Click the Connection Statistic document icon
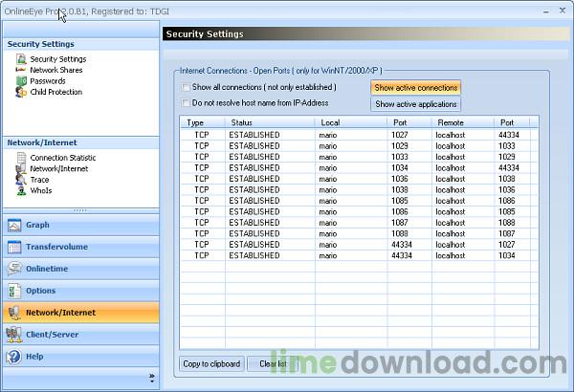This screenshot has width=574, height=392. pyautogui.click(x=22, y=158)
